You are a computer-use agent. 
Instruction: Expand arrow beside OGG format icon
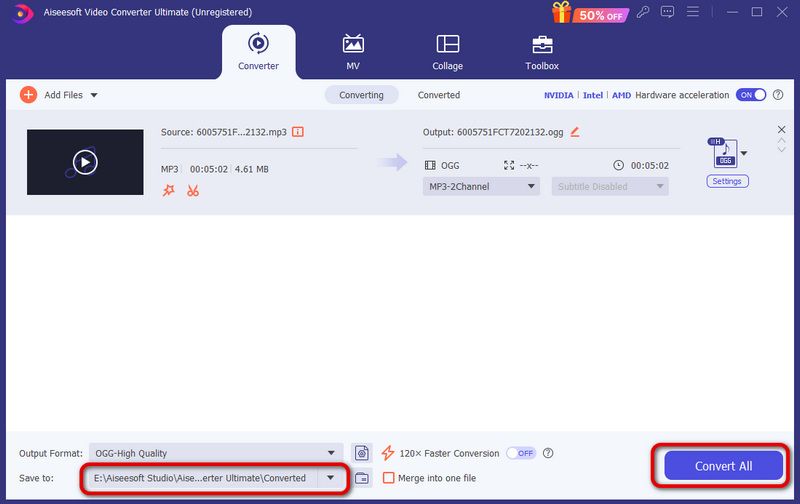pyautogui.click(x=744, y=153)
